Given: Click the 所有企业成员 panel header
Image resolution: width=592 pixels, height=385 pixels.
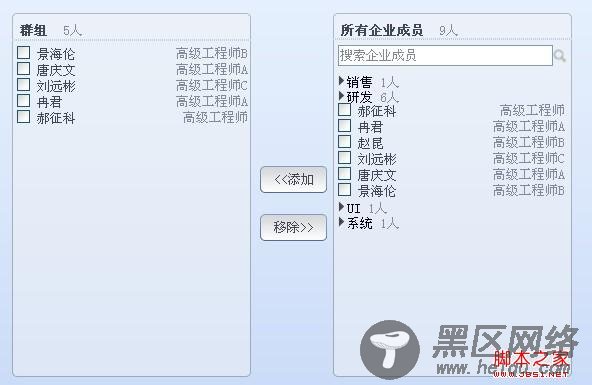Looking at the screenshot, I should point(382,30).
